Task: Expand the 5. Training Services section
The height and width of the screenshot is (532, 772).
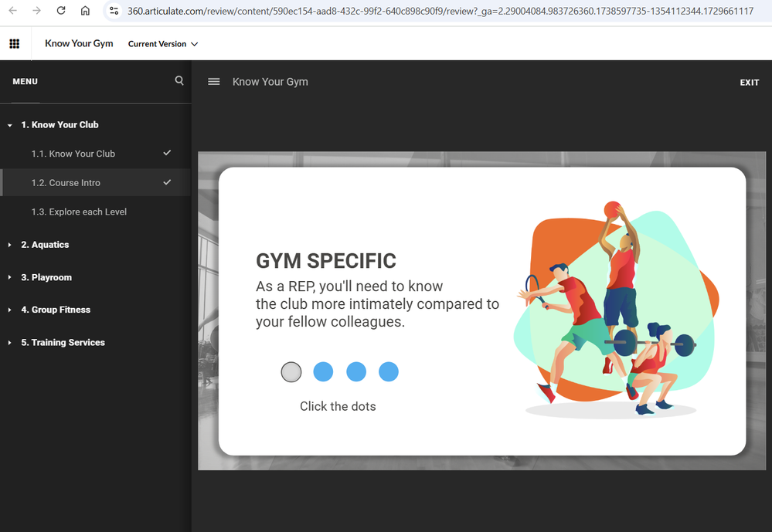Action: point(9,343)
